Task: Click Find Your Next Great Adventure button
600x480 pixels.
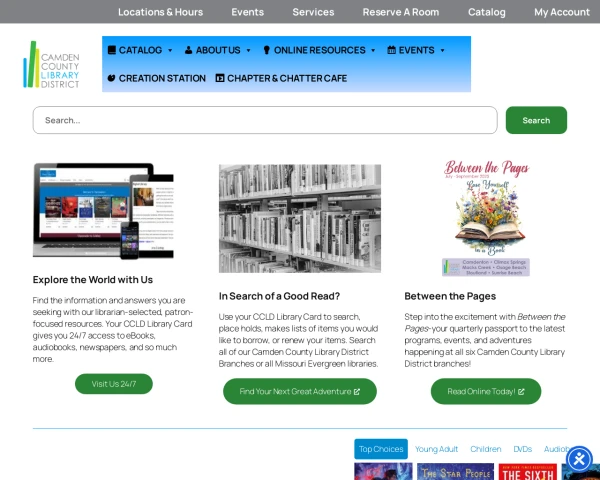Action: 300,392
